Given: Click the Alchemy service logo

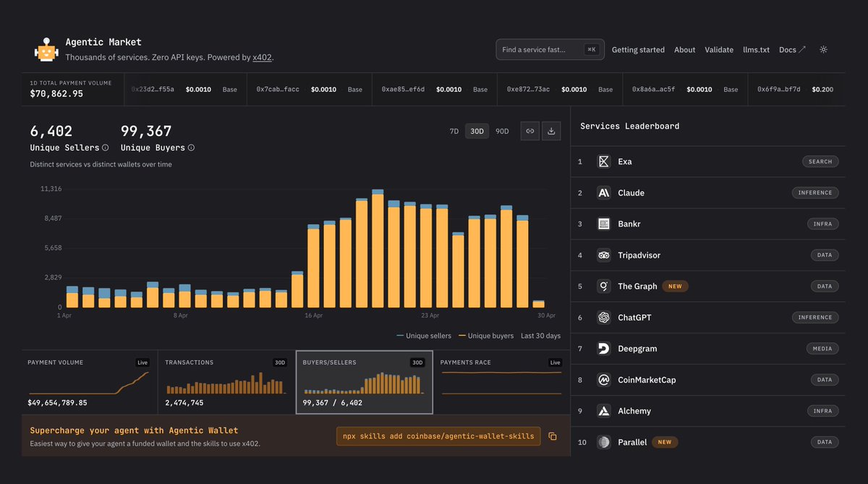Looking at the screenshot, I should click(x=604, y=410).
